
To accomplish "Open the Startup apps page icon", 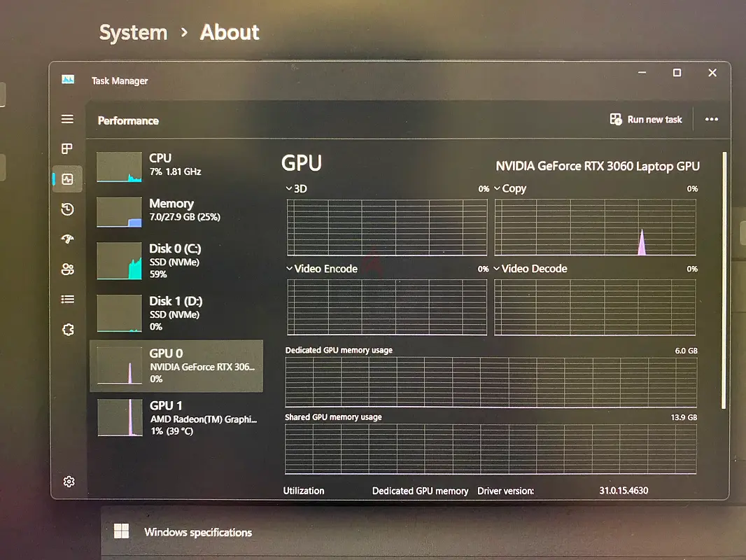I will coord(68,239).
